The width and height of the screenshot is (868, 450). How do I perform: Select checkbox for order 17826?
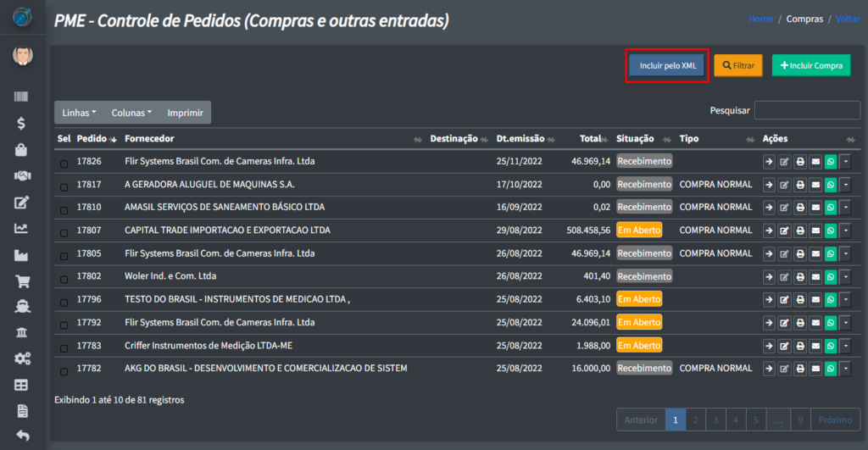[x=64, y=163]
